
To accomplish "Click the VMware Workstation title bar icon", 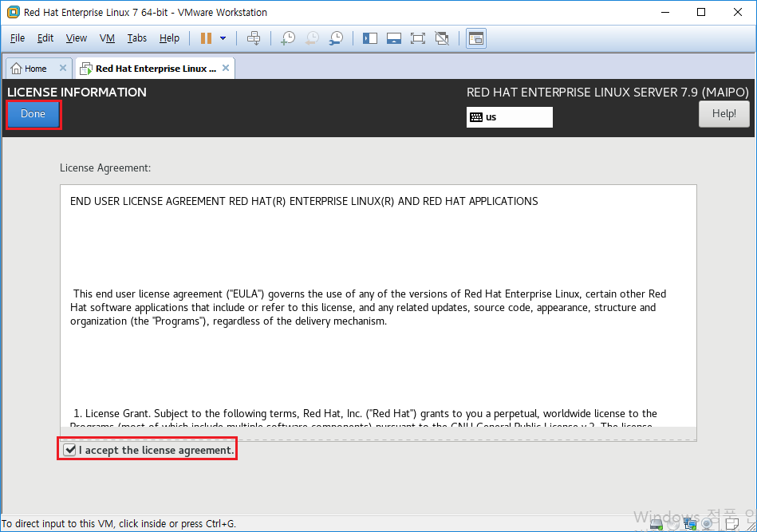I will coord(13,12).
